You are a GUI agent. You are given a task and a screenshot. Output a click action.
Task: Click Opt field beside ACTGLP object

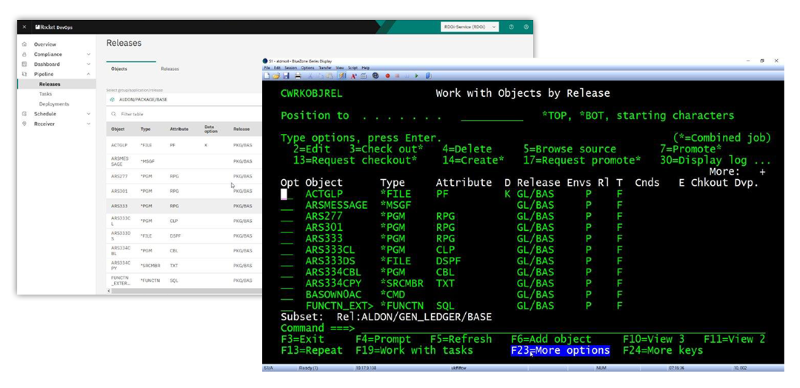287,194
